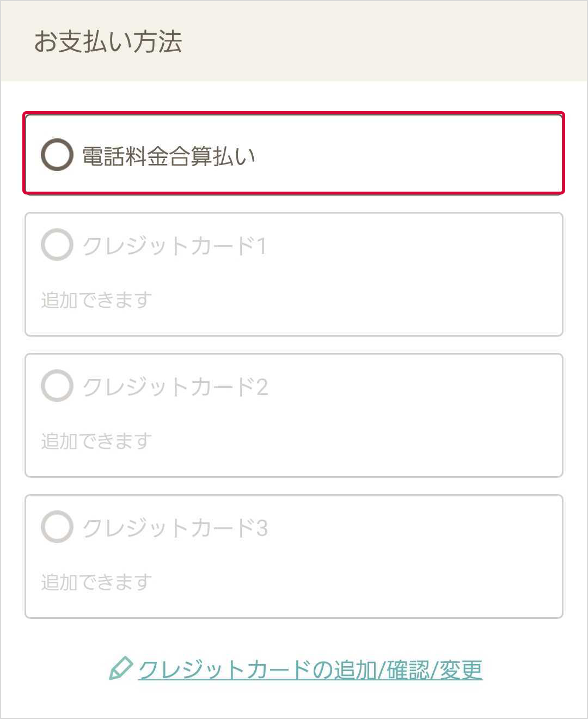Pick the クレジットカード3 radio circle
Viewport: 588px width, 719px height.
(x=57, y=527)
